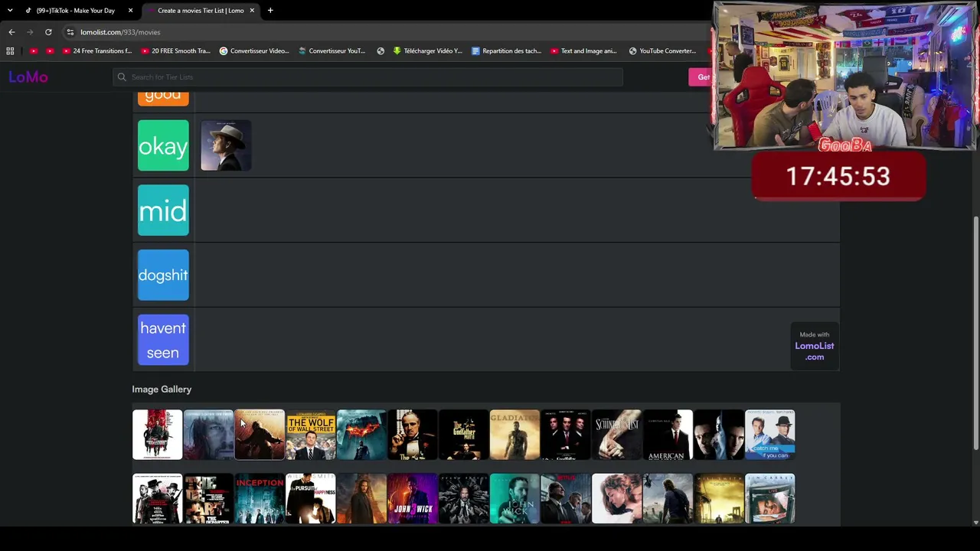Click the scrollbar down arrow

point(975,522)
